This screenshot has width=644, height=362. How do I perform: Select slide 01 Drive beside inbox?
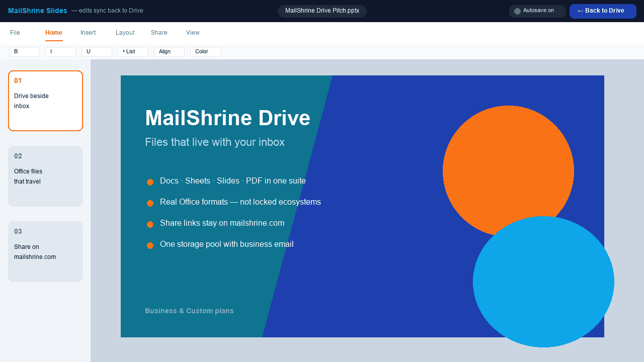click(x=45, y=101)
